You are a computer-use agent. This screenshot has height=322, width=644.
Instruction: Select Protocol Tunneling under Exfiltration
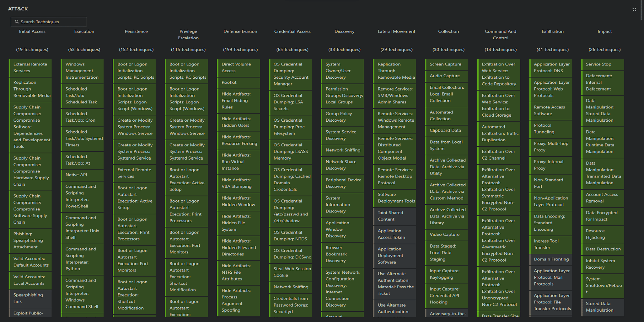tap(551, 129)
